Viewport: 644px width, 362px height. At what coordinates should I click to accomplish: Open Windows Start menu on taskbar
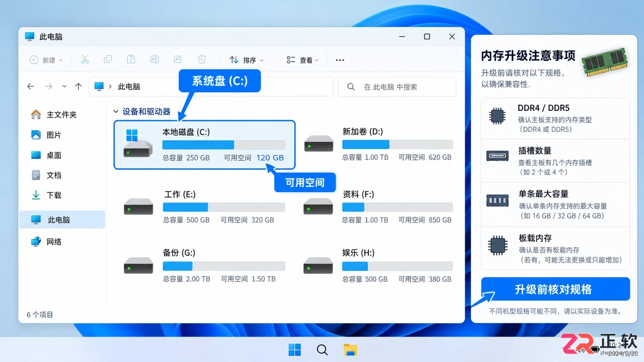click(x=295, y=350)
